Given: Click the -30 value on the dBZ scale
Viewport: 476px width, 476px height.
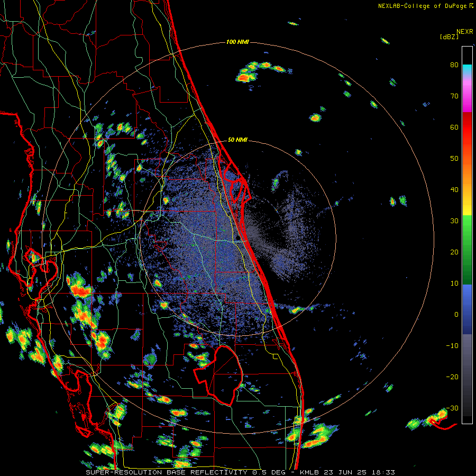Looking at the screenshot, I should tap(452, 408).
